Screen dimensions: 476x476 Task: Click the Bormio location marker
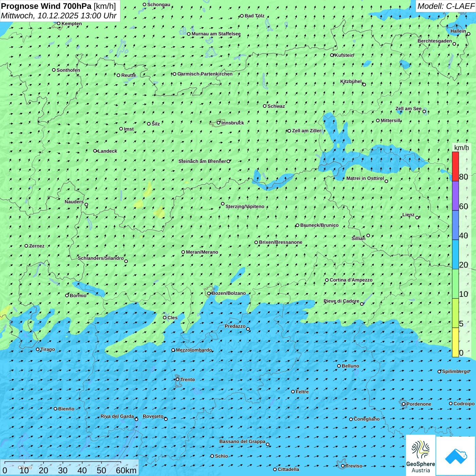(67, 295)
